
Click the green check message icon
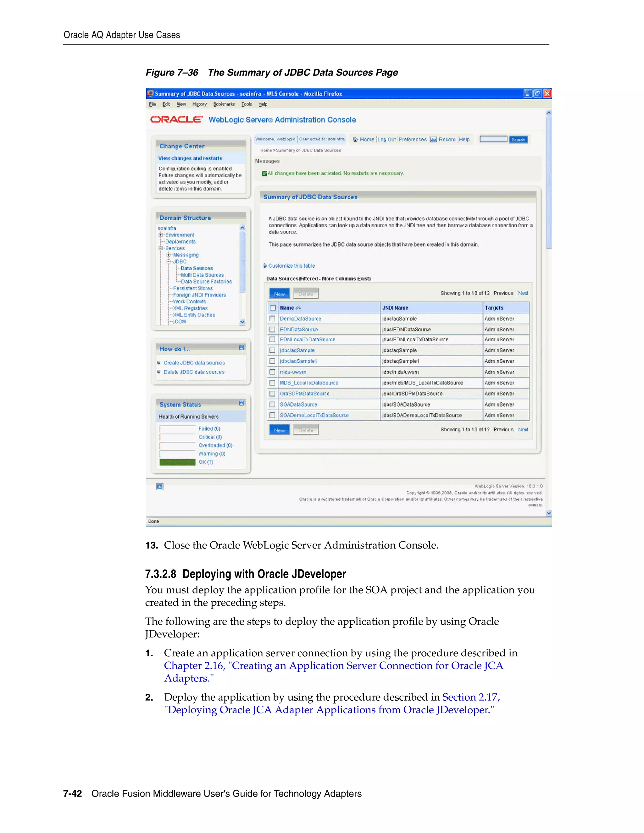pyautogui.click(x=264, y=174)
